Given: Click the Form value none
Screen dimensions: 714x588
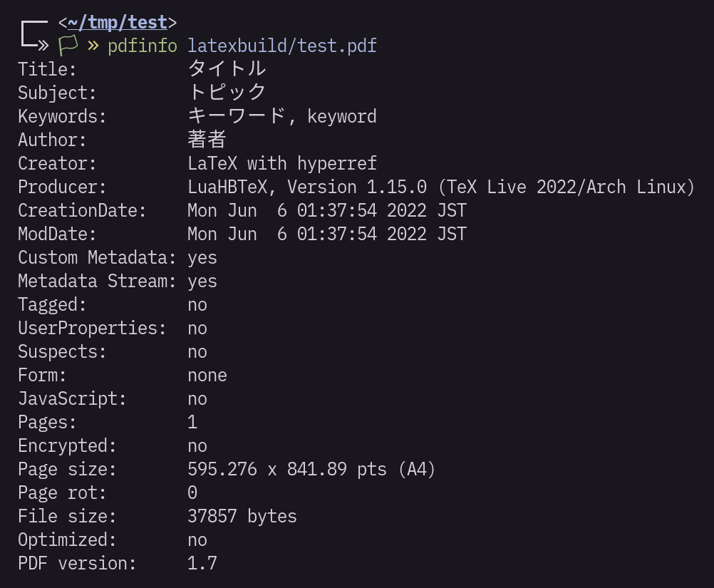Looking at the screenshot, I should coord(207,376).
